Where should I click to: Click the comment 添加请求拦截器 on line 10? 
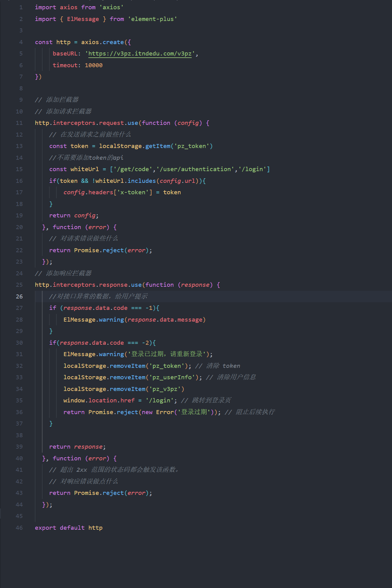tap(63, 112)
